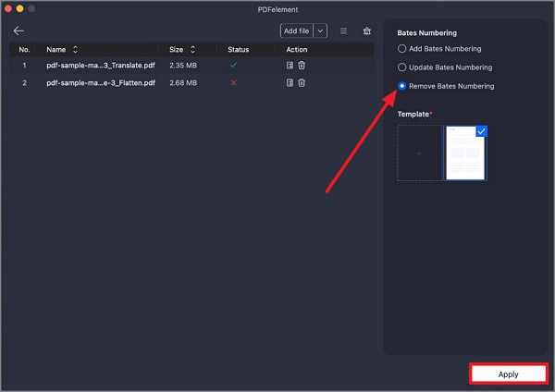The image size is (555, 392).
Task: Delete the Flatten.pdf file with trash icon
Action: coord(302,83)
